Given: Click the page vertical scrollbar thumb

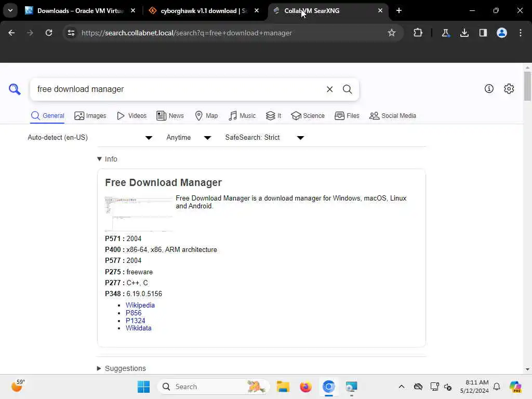Looking at the screenshot, I should (527, 86).
